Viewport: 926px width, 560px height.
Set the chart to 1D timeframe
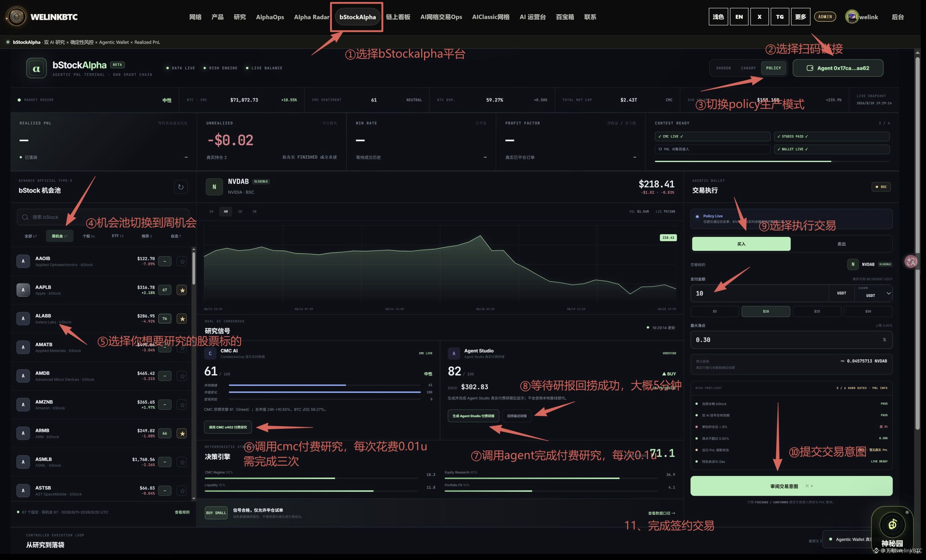click(x=240, y=212)
